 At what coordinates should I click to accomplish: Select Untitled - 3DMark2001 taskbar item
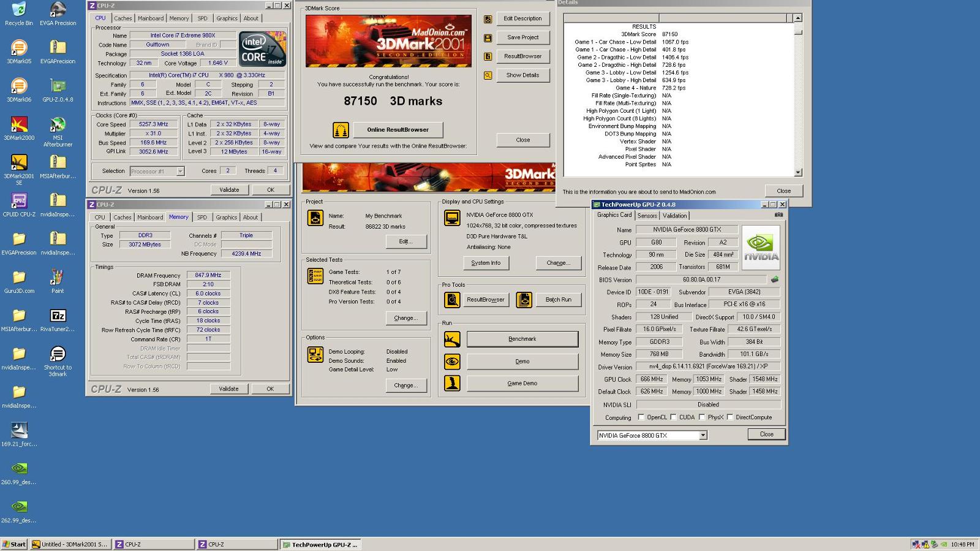tap(70, 544)
